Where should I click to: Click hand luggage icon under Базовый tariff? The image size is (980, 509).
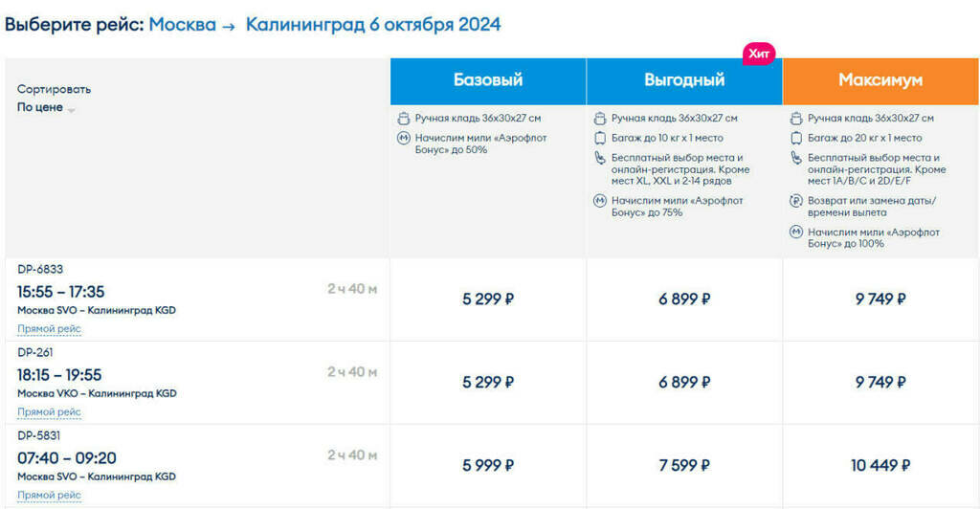[404, 118]
